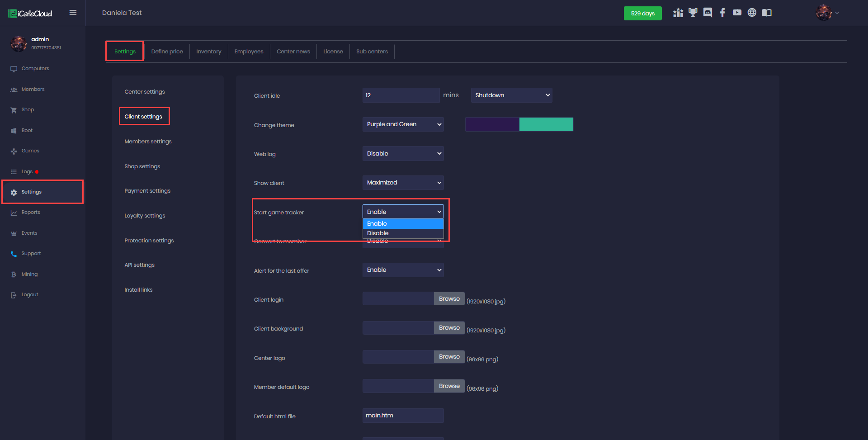The image size is (868, 440).
Task: Open the Change theme dropdown
Action: tap(403, 124)
